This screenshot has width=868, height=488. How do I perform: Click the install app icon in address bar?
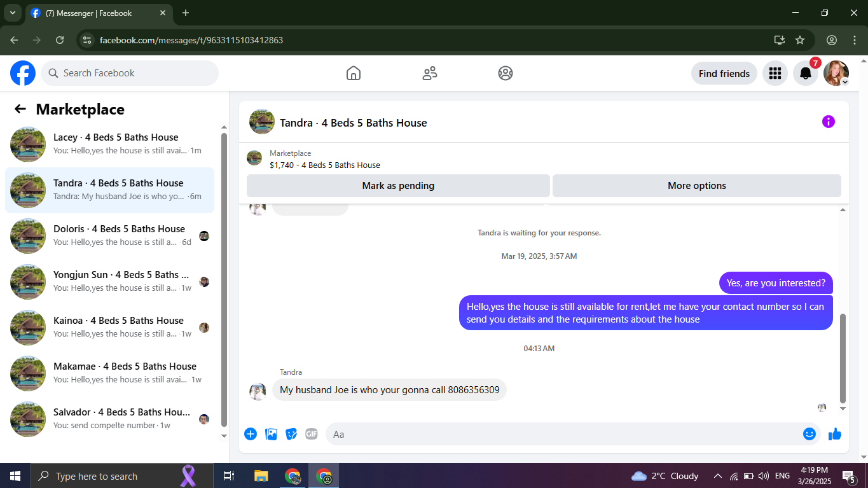[780, 40]
